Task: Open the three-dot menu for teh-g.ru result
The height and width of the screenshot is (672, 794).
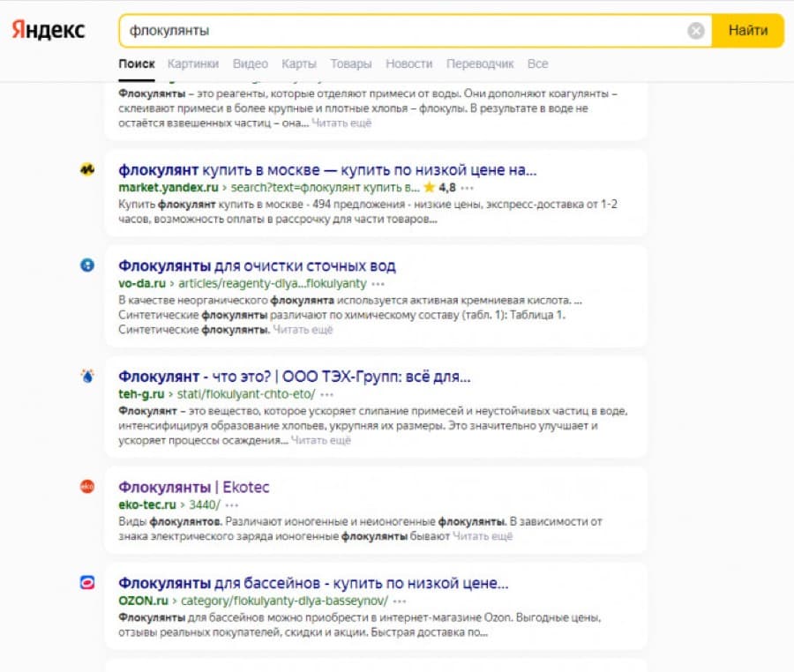Action: 326,395
